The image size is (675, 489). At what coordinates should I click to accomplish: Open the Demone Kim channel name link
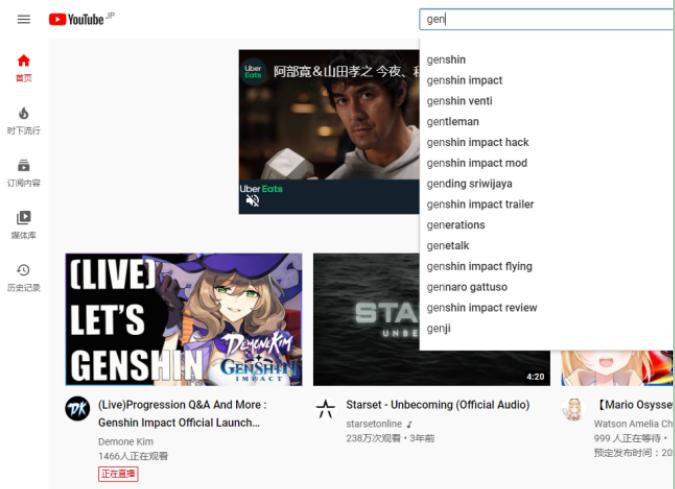[x=125, y=441]
